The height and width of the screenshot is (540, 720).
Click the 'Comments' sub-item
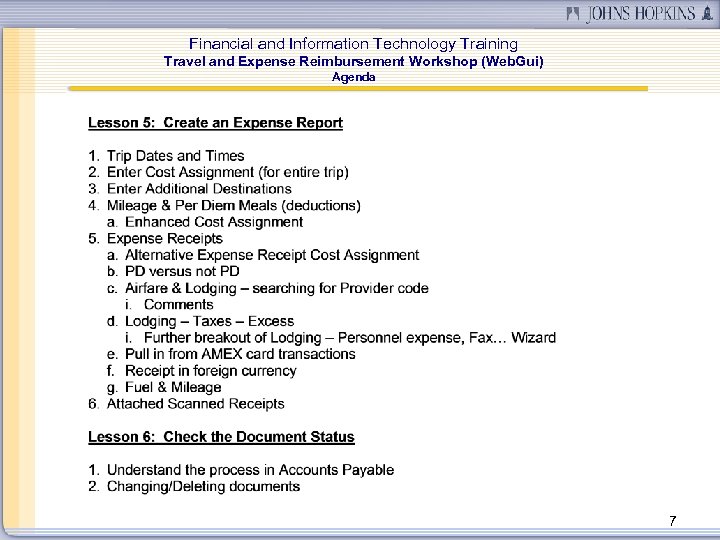(x=179, y=304)
